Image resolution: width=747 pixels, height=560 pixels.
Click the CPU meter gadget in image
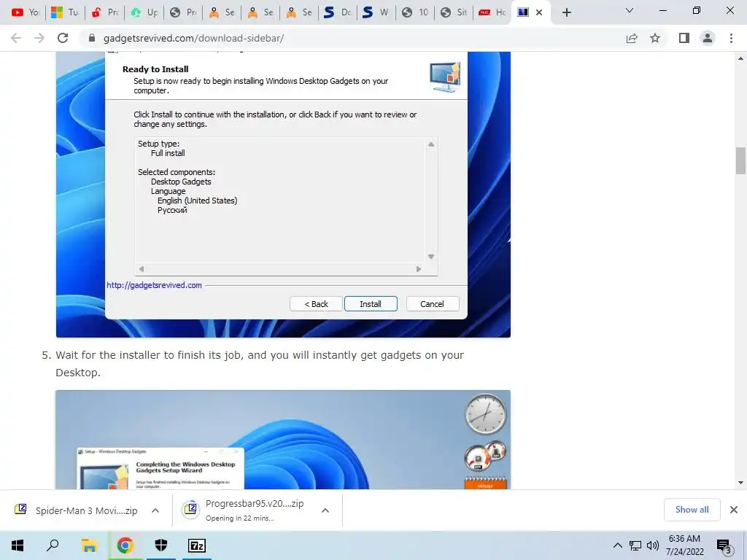484,455
